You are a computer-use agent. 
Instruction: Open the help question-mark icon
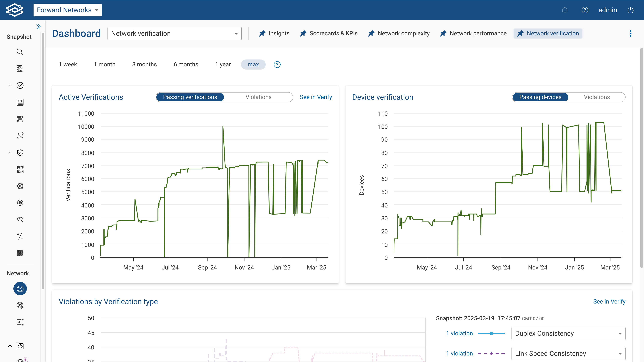point(585,10)
